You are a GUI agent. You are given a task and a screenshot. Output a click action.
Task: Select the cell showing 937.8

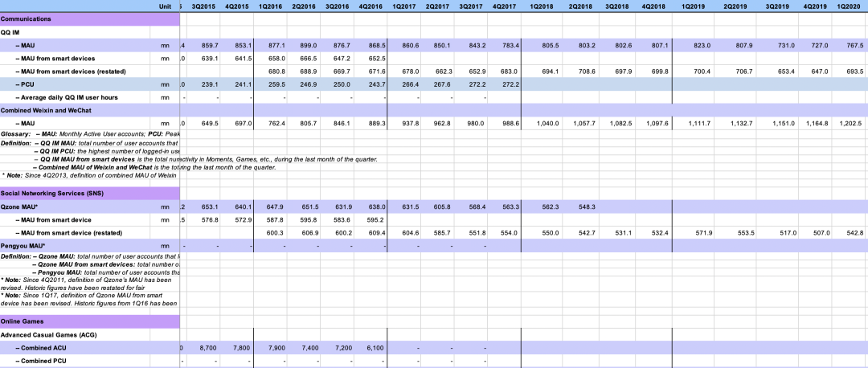click(409, 124)
